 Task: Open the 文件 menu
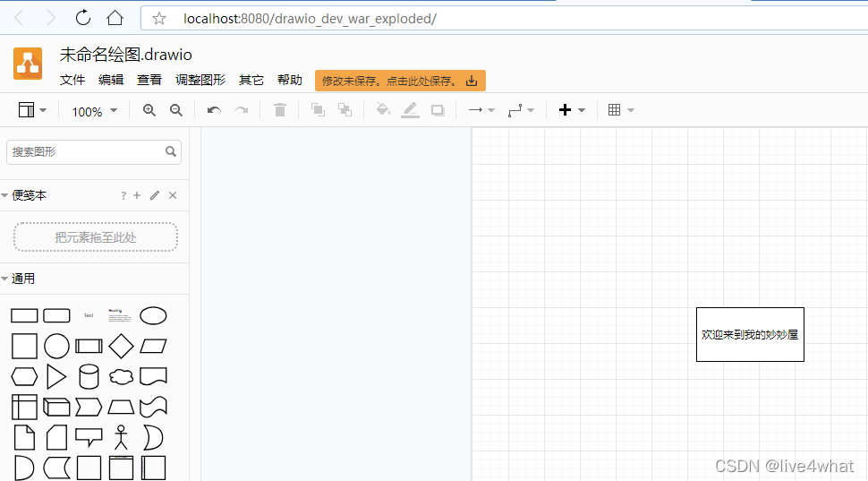(x=72, y=80)
